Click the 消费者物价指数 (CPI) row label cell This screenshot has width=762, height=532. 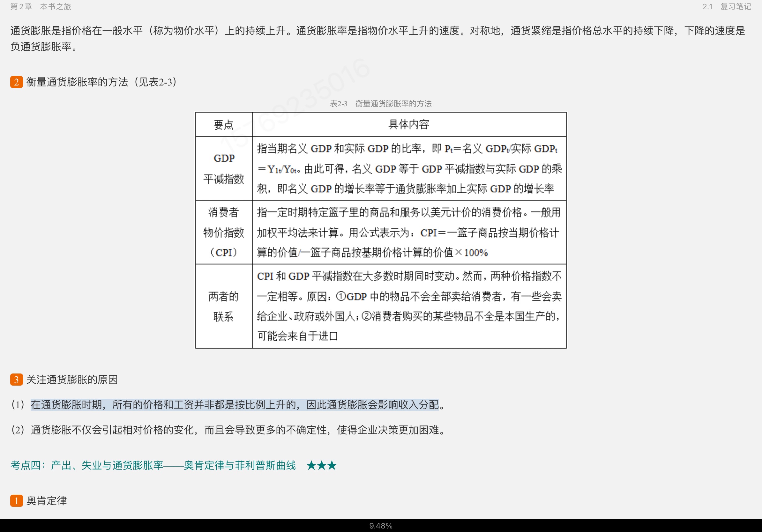(223, 232)
